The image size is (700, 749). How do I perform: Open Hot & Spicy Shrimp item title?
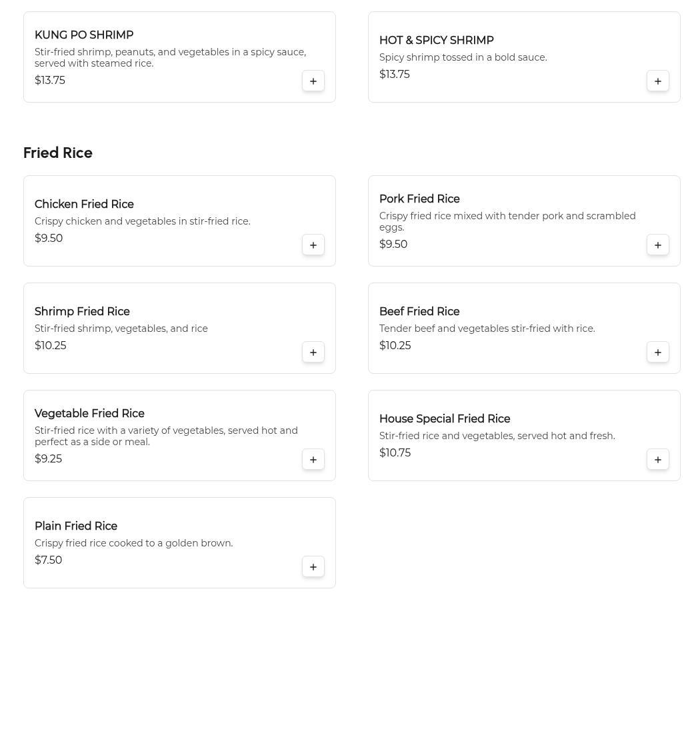tap(436, 41)
